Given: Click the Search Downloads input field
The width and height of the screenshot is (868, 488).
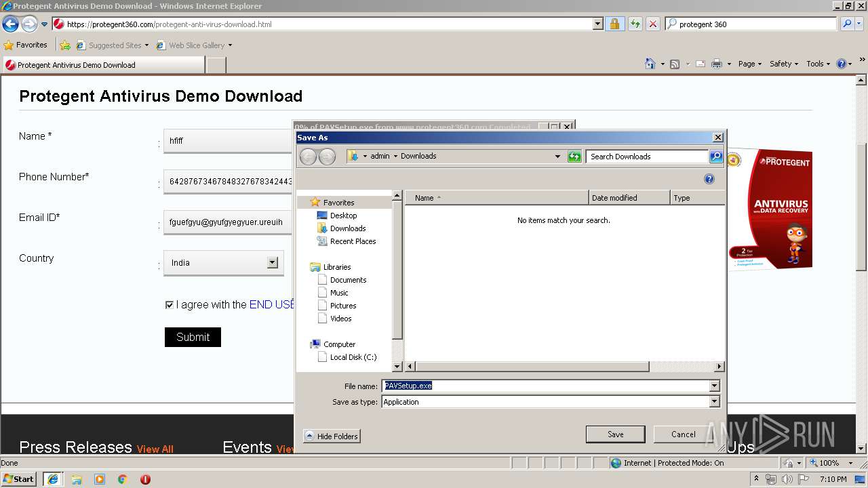Looking at the screenshot, I should (648, 157).
